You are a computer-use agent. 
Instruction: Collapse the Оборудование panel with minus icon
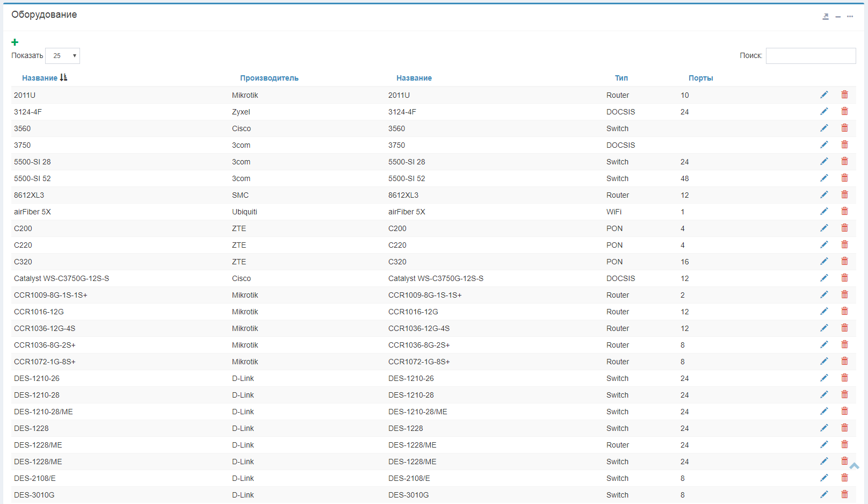(838, 17)
